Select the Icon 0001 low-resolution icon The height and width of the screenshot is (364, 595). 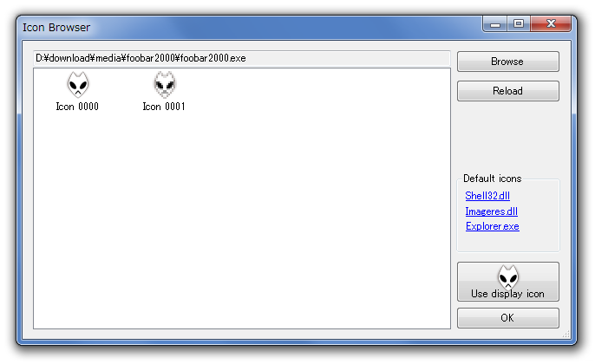pyautogui.click(x=164, y=84)
